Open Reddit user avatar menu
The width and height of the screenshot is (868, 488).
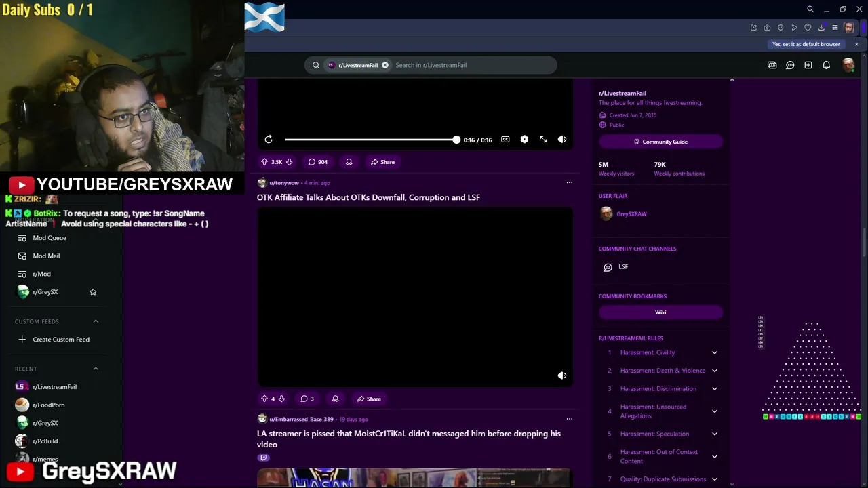click(x=848, y=65)
